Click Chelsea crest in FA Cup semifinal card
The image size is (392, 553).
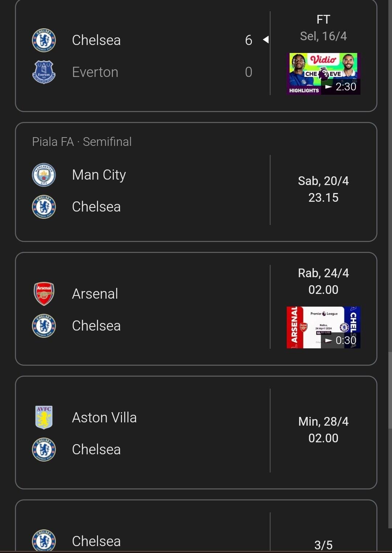(44, 207)
